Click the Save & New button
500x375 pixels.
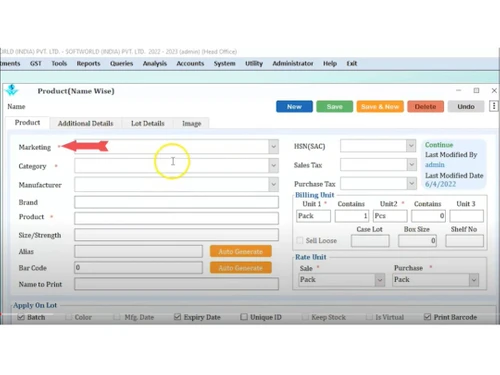[x=380, y=107]
